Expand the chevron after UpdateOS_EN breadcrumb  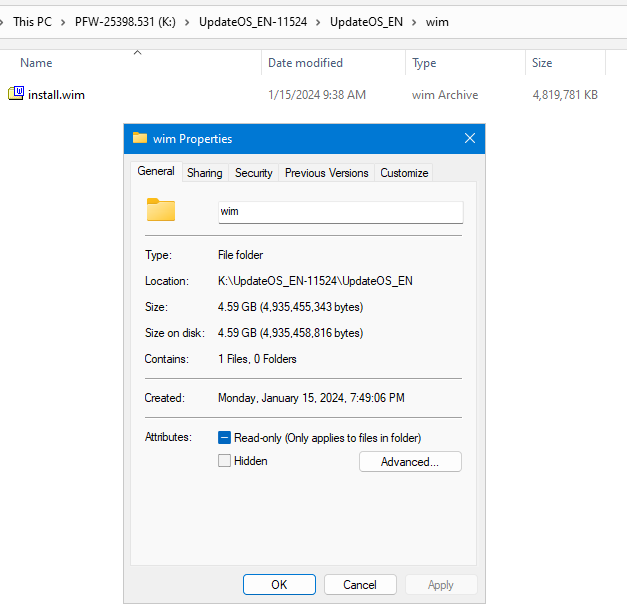414,22
